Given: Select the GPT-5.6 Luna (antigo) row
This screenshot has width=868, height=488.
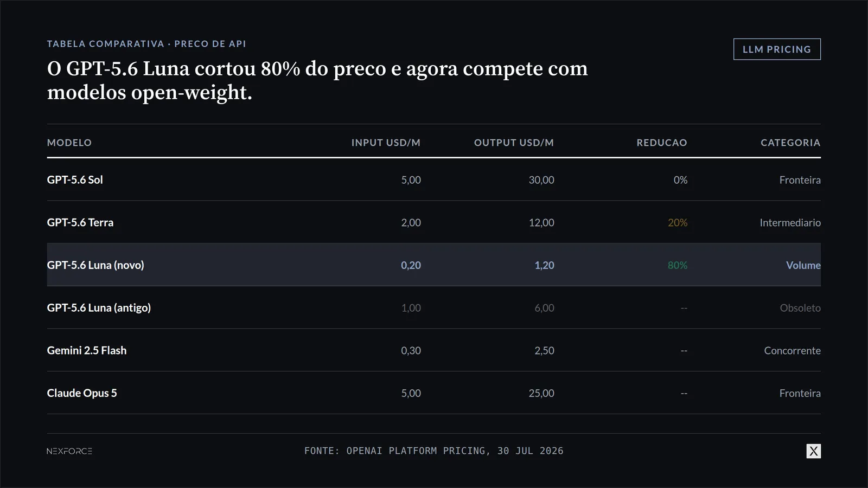Looking at the screenshot, I should click(433, 308).
